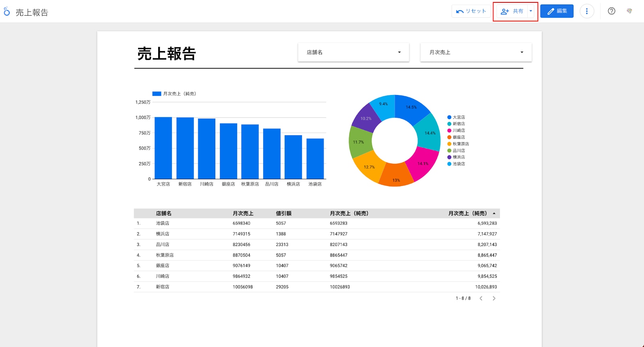This screenshot has height=347, width=644.
Task: Click the value 6598340 in table
Action: tap(242, 223)
